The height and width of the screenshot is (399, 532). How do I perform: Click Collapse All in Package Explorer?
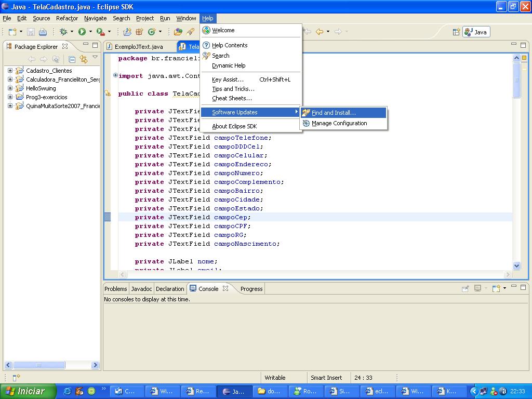click(72, 59)
